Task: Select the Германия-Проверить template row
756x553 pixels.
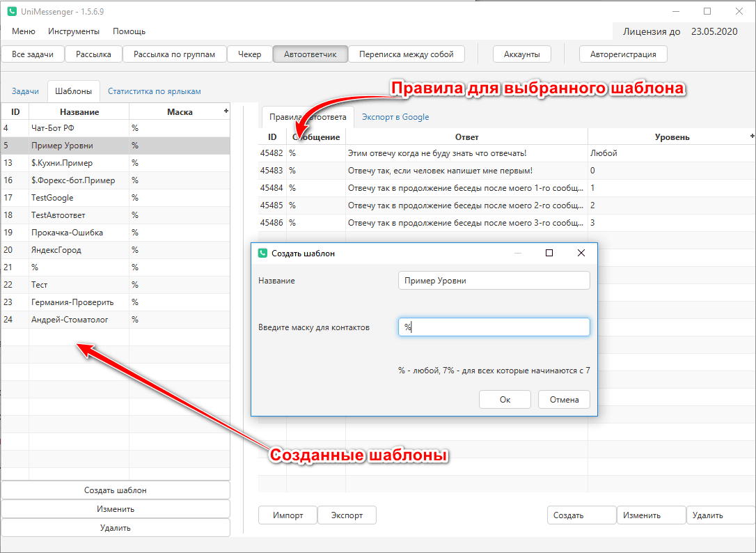Action: pyautogui.click(x=116, y=302)
